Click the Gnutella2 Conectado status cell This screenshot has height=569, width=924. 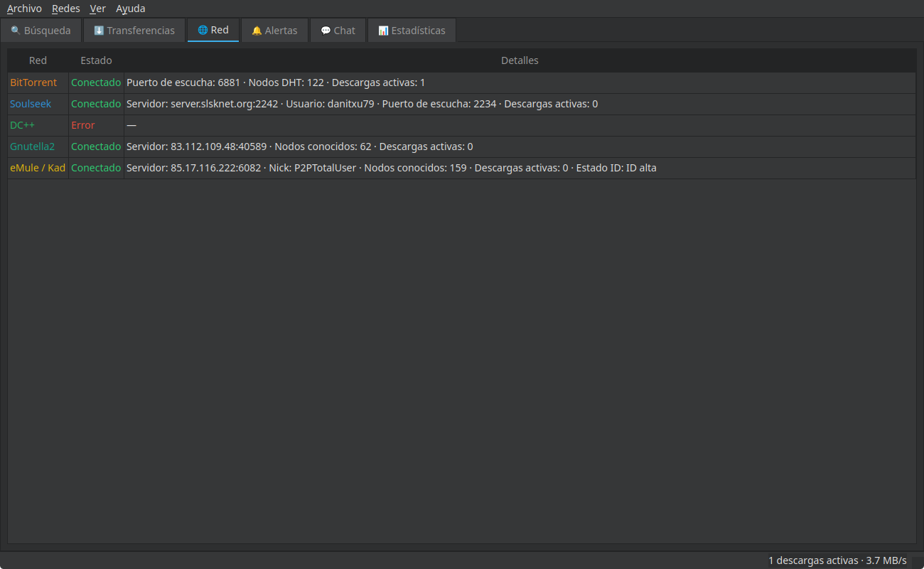click(x=96, y=147)
